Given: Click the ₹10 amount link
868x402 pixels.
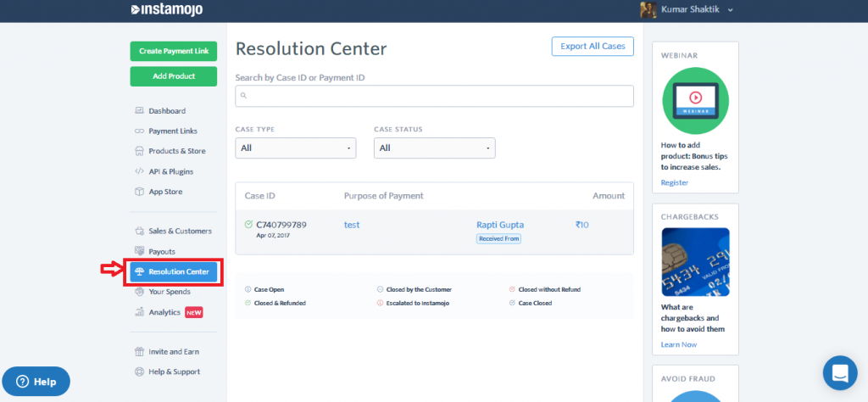Looking at the screenshot, I should point(581,225).
